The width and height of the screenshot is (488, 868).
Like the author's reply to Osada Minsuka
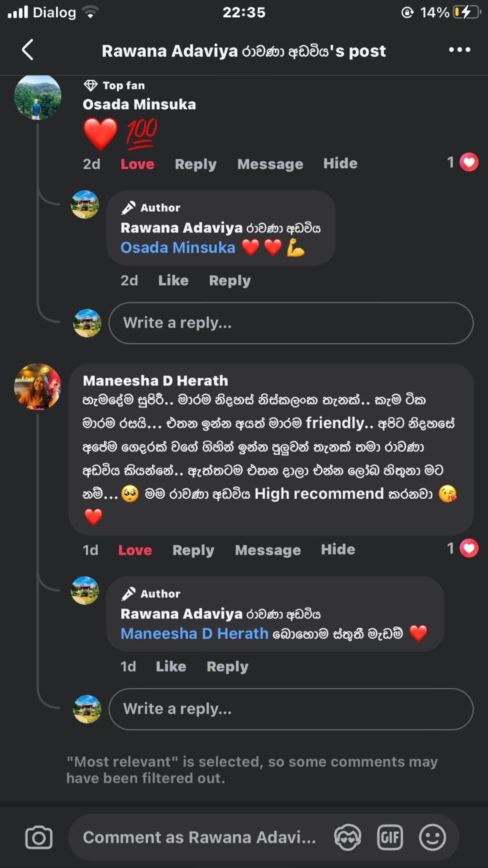[x=173, y=280]
